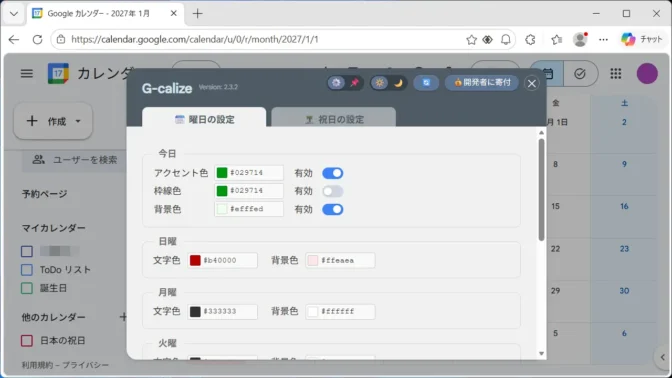Click the blue reset/refresh icon button
Viewport: 672px width, 378px height.
[x=426, y=83]
